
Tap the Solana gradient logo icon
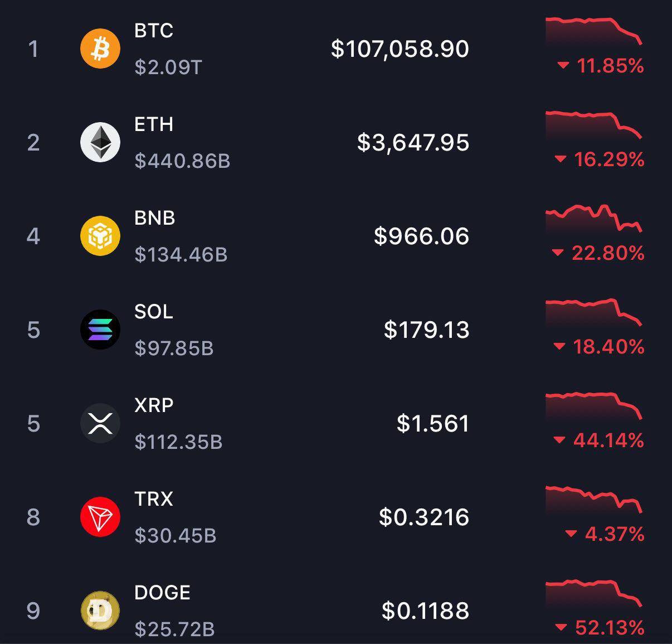coord(100,330)
